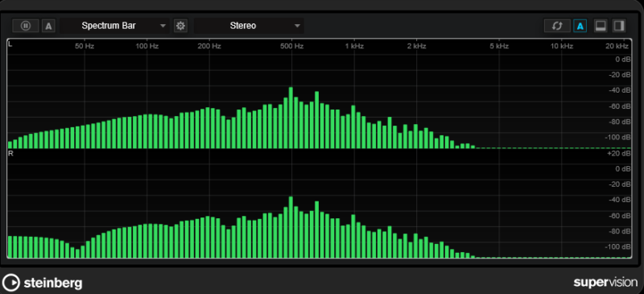Screen dimensions: 644x294
Task: Click the 100 Hz frequency label
Action: (147, 46)
